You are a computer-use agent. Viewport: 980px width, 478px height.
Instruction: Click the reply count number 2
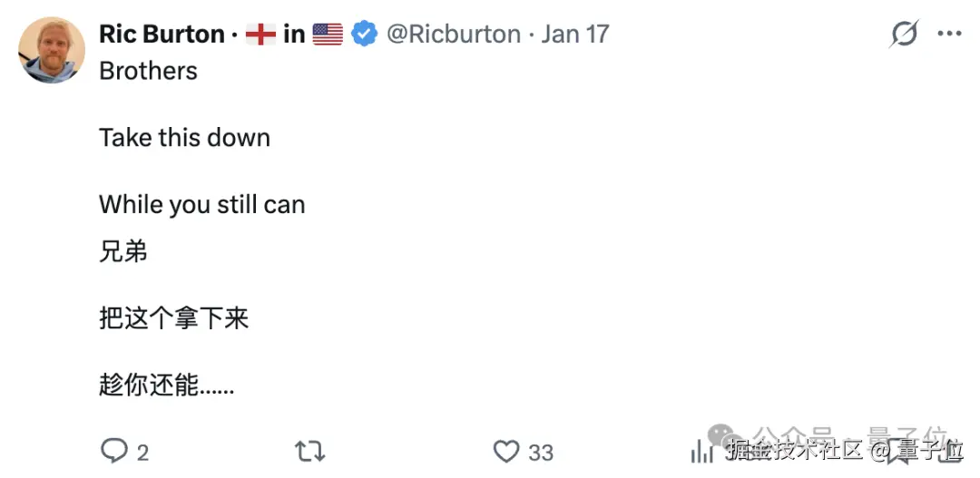pos(142,452)
